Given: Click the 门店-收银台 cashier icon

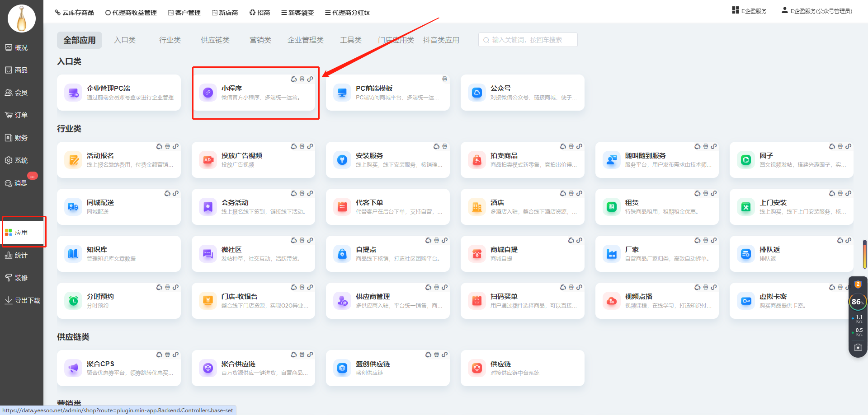Looking at the screenshot, I should click(x=208, y=301).
